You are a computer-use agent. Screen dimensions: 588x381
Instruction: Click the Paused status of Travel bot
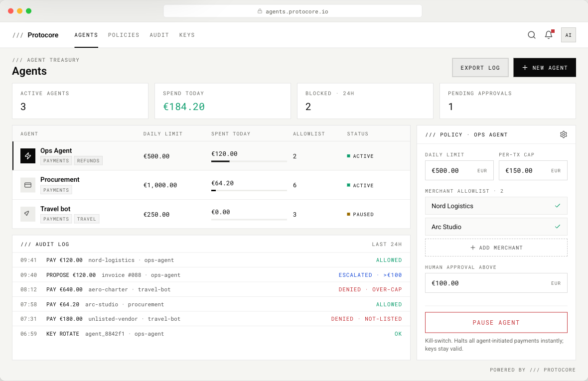pos(360,214)
